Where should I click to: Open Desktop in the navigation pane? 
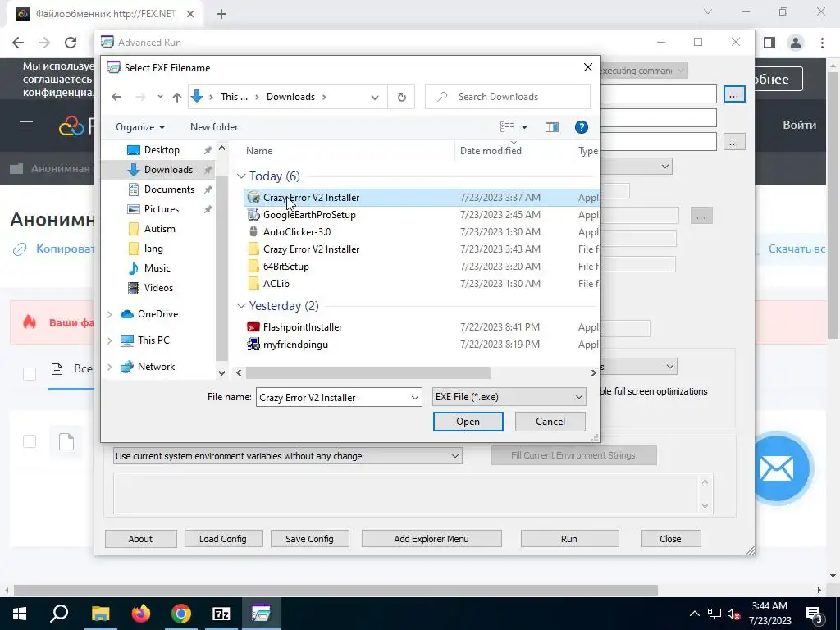coord(162,150)
